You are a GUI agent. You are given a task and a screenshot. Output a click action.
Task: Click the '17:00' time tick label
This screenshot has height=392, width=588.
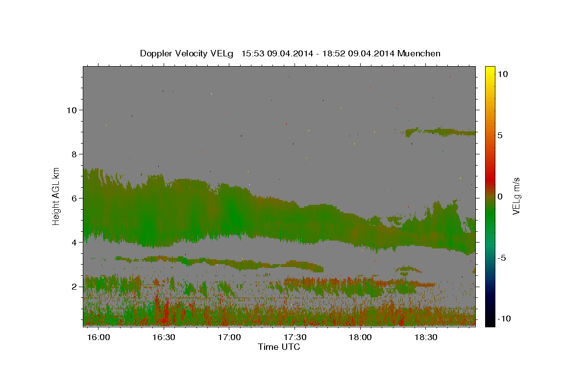click(229, 337)
